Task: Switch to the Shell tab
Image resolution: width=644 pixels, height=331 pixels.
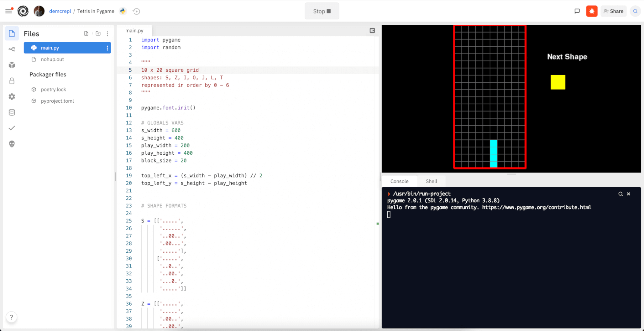Action: point(431,181)
